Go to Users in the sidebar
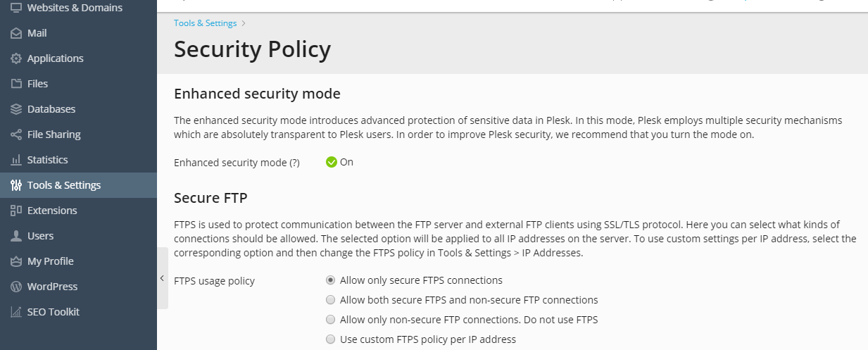The image size is (868, 350). coord(40,236)
